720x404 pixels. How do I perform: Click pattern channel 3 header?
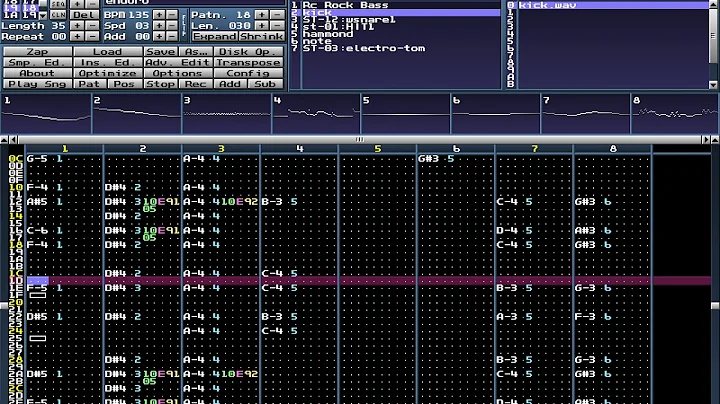(x=221, y=149)
